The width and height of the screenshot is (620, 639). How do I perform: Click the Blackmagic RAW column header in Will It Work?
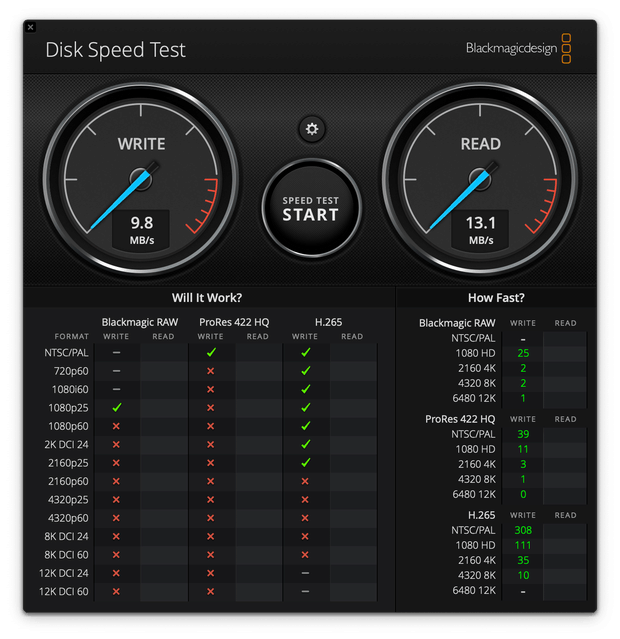pyautogui.click(x=140, y=322)
